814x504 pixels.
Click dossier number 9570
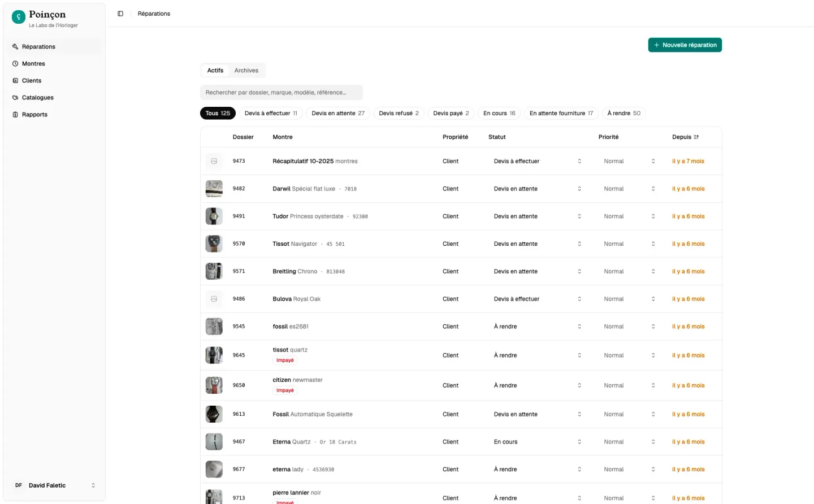239,244
